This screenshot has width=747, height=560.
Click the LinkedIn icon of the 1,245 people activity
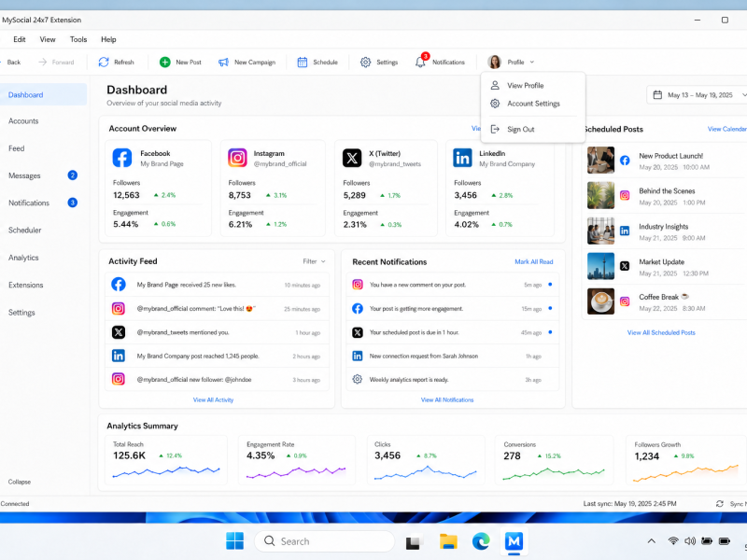click(119, 356)
